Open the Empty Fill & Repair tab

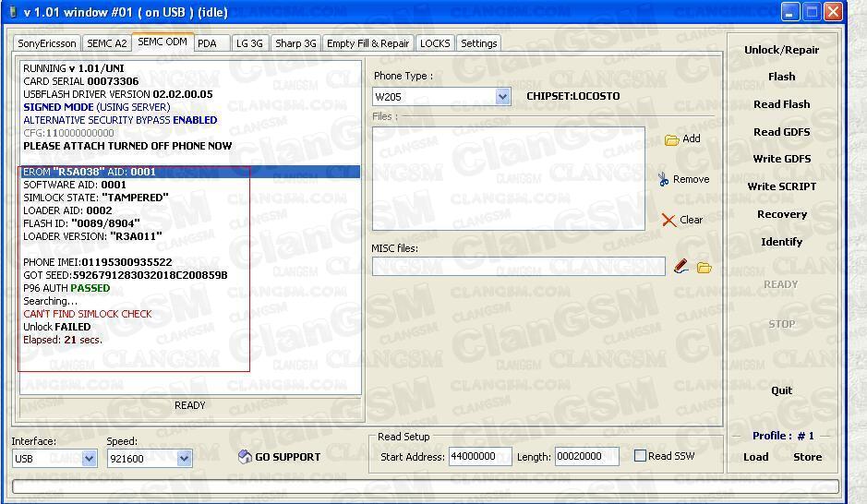click(367, 43)
